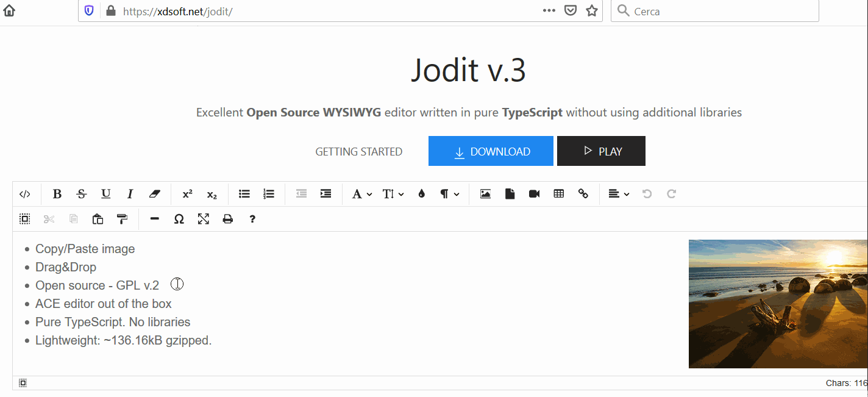The width and height of the screenshot is (868, 397).
Task: Open the browser's more options menu
Action: click(549, 10)
